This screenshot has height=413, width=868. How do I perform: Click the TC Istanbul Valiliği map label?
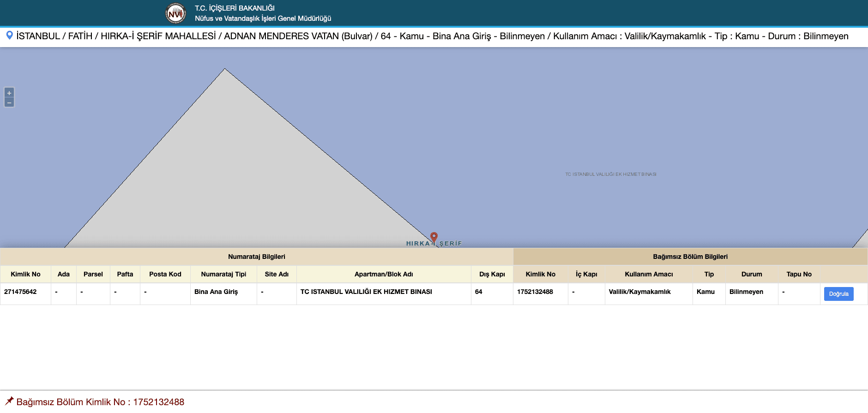pyautogui.click(x=610, y=174)
